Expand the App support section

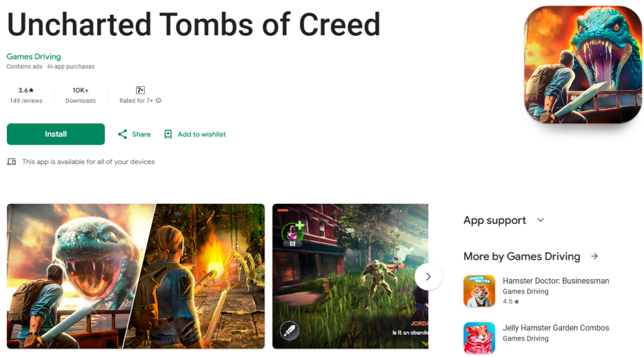click(x=540, y=221)
